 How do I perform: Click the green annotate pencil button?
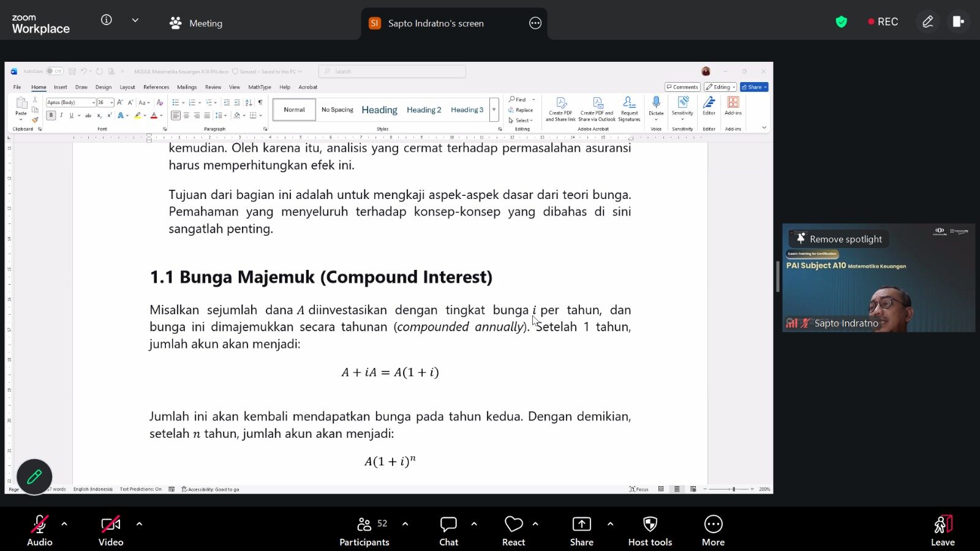tap(34, 476)
